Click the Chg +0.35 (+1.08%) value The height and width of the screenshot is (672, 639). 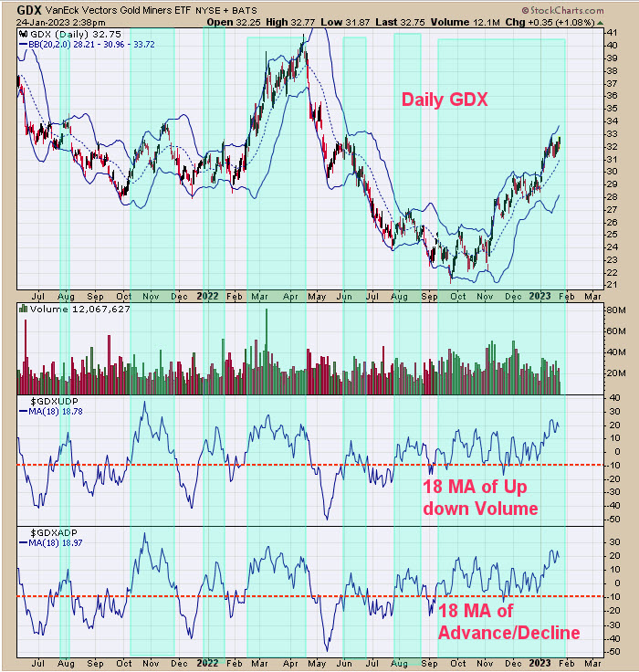tap(550, 22)
